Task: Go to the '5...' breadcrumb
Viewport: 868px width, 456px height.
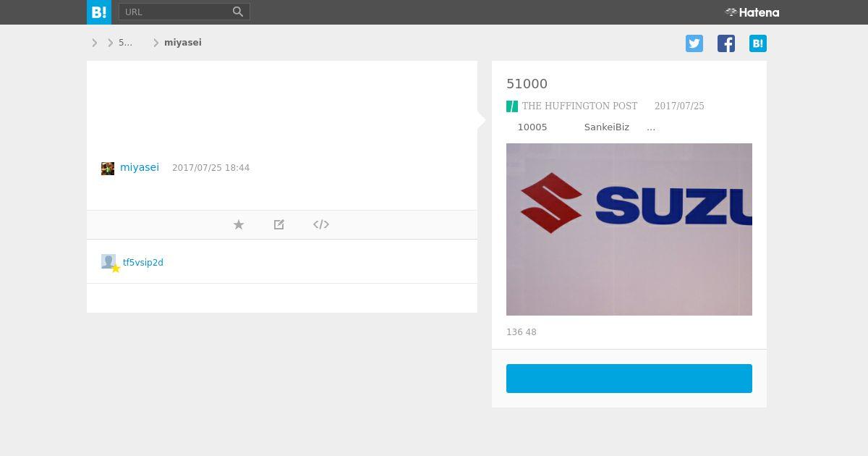Action: pos(125,43)
